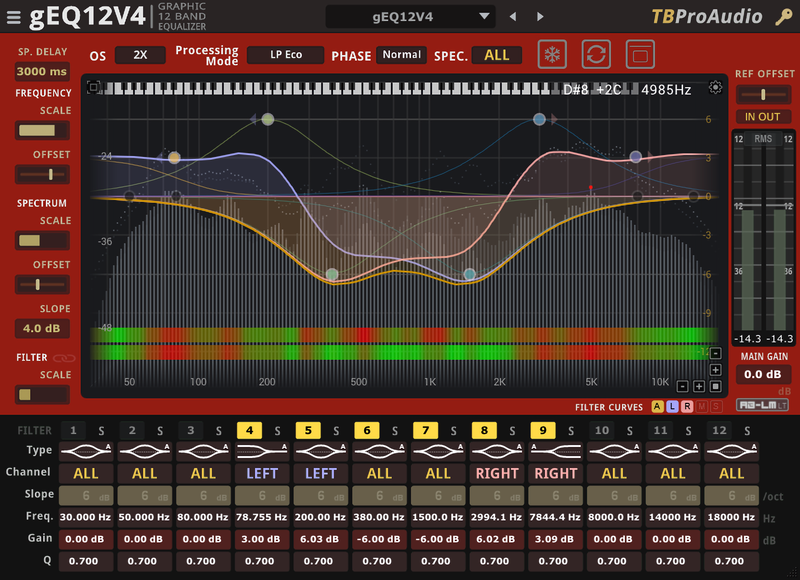Click filter 8 gain 6.02 dB field
800x580 pixels.
(497, 539)
